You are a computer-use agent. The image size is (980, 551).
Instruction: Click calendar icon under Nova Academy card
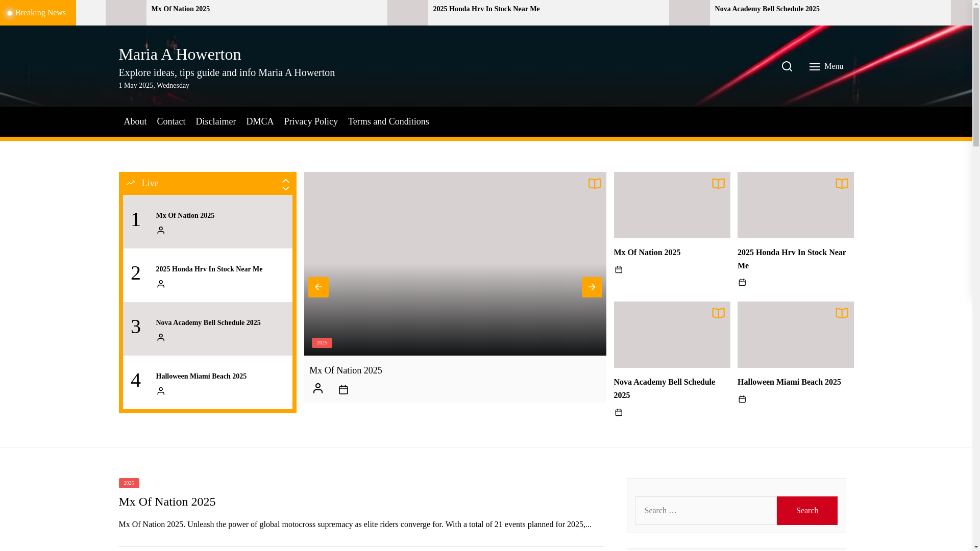pos(619,412)
